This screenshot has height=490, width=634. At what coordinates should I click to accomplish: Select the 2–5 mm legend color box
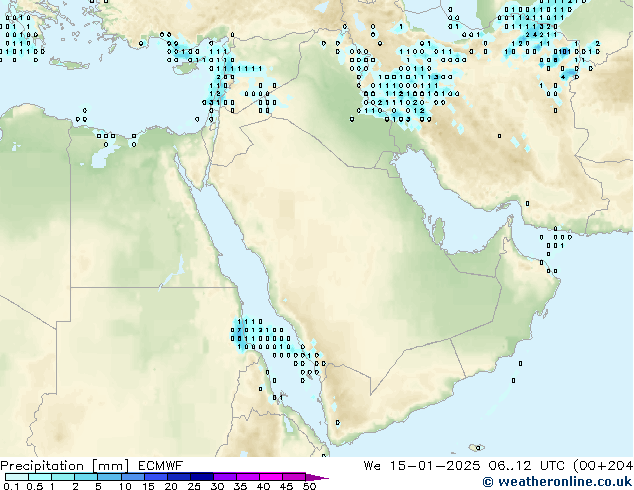click(x=86, y=477)
